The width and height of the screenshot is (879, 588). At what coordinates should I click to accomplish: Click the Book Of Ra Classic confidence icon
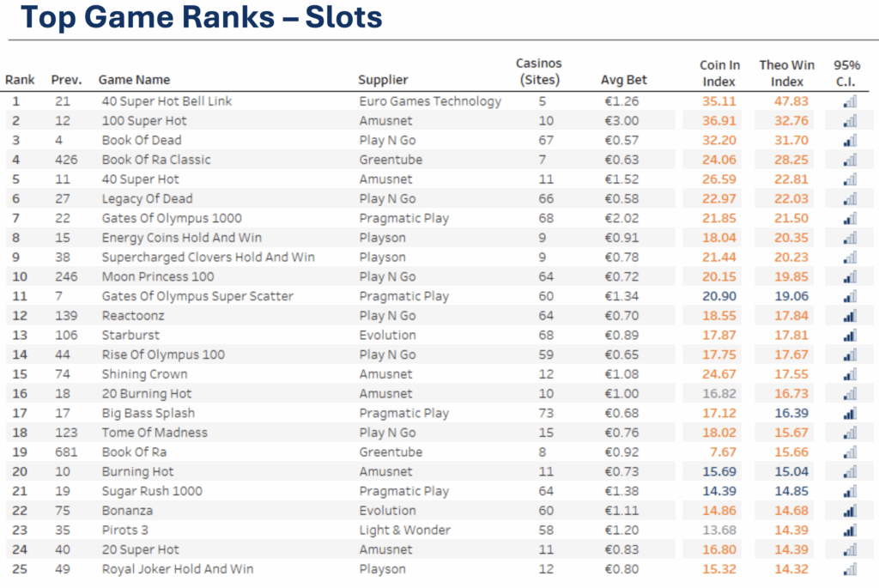click(x=850, y=160)
